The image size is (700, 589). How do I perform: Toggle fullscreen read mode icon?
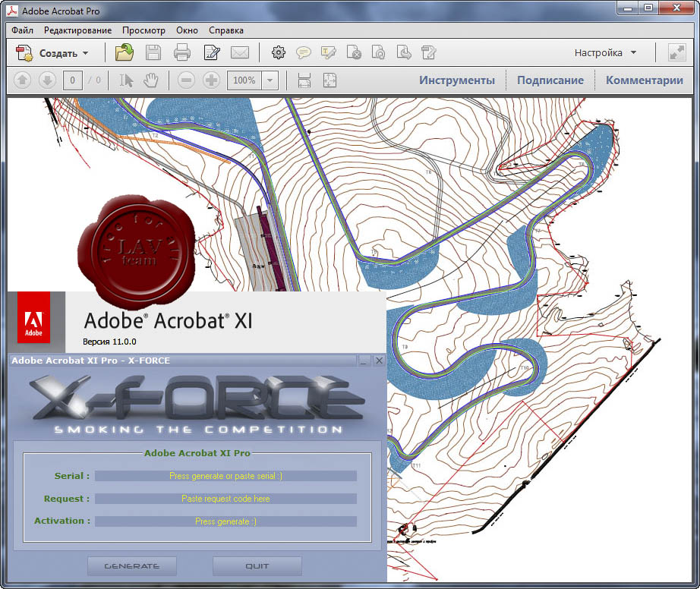tap(676, 52)
